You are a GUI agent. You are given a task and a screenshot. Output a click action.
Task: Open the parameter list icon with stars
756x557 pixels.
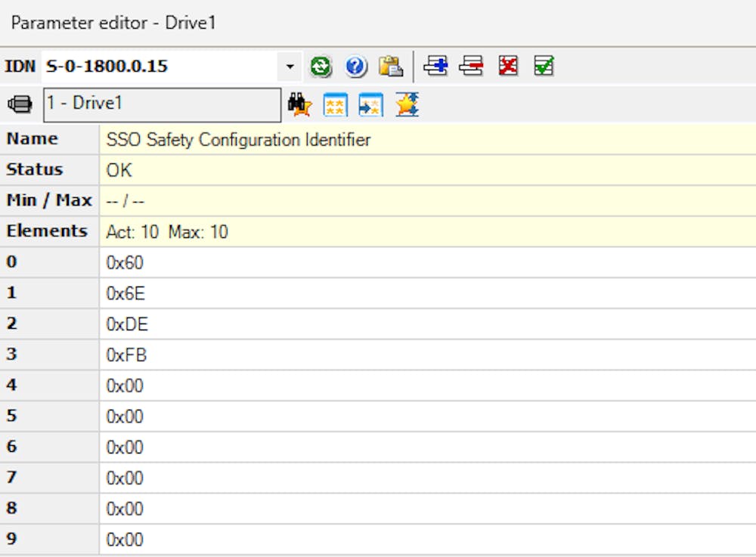(335, 104)
